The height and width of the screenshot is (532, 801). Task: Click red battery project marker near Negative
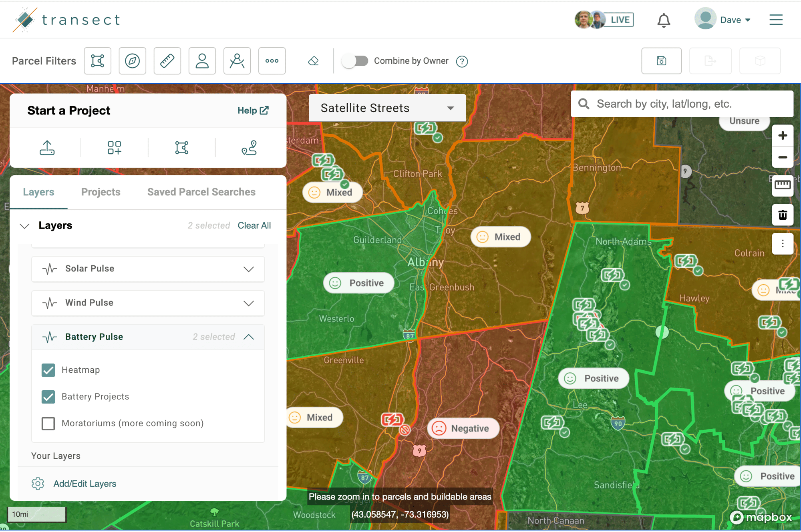(392, 420)
